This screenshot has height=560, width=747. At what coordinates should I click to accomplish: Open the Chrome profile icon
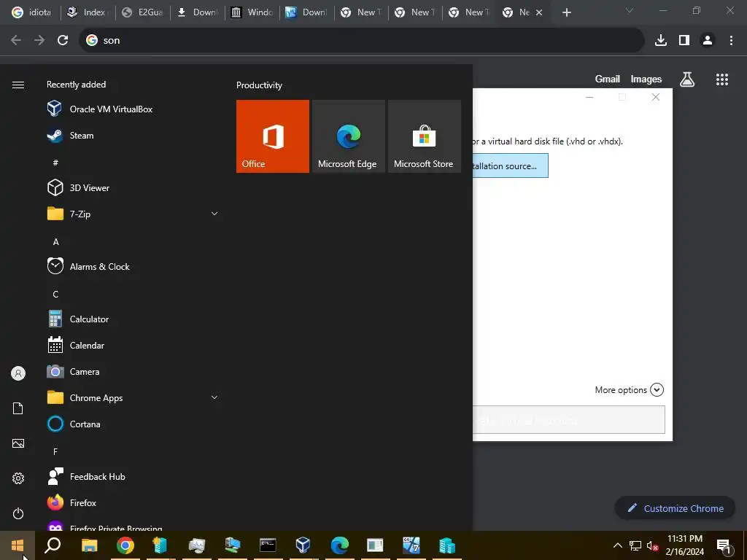[708, 41]
